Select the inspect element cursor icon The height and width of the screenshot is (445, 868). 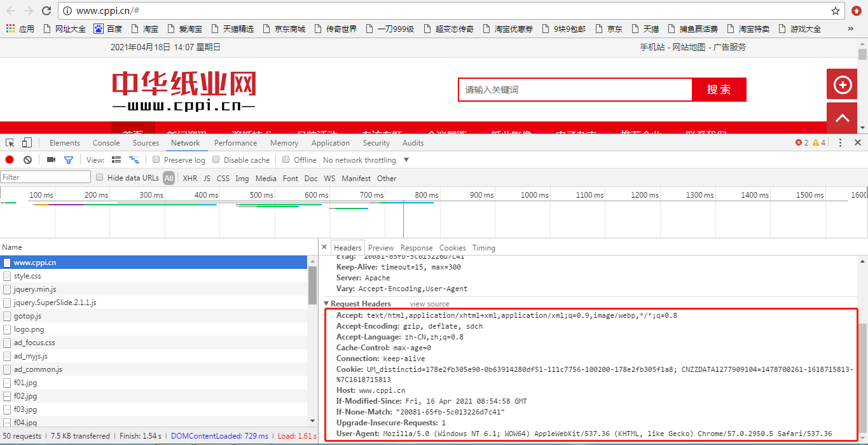click(x=10, y=143)
